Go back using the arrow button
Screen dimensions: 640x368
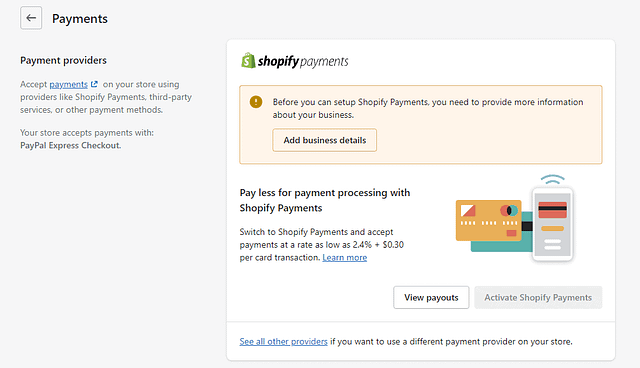click(31, 18)
